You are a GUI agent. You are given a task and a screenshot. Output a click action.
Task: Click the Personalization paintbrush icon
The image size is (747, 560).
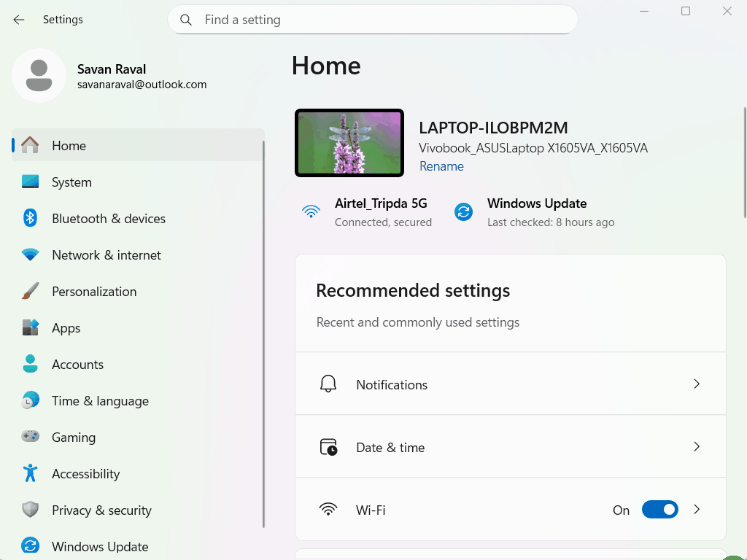point(30,292)
